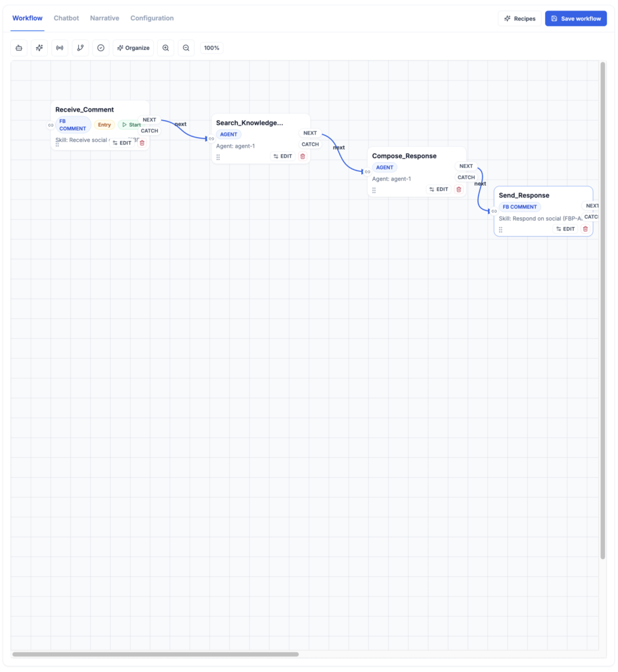Auto-arrange nodes with Organize button

pos(133,48)
